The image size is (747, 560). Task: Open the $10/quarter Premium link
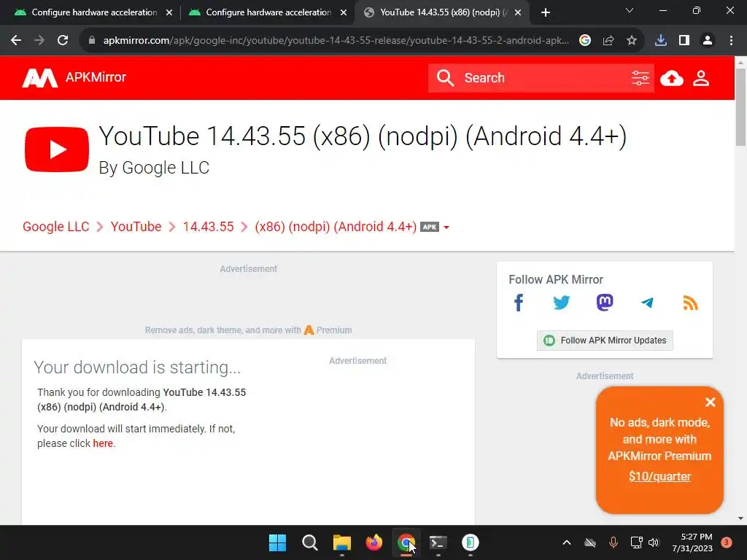point(659,476)
